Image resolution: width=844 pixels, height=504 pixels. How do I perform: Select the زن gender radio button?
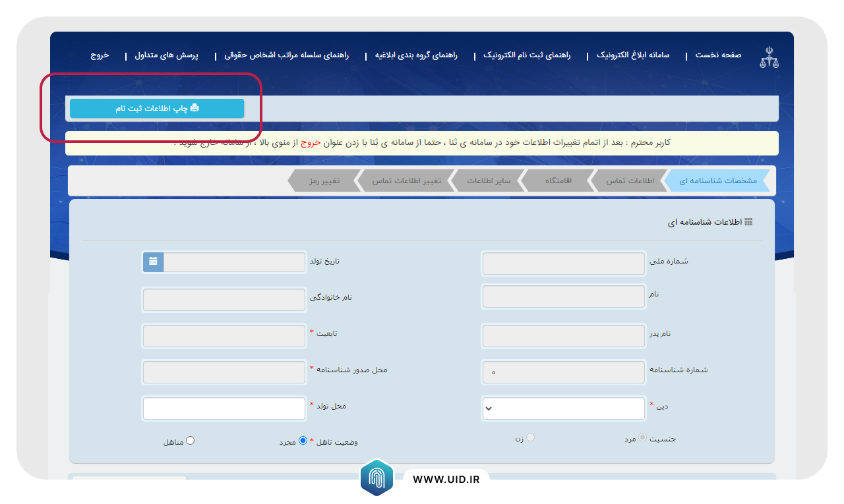coord(529,437)
